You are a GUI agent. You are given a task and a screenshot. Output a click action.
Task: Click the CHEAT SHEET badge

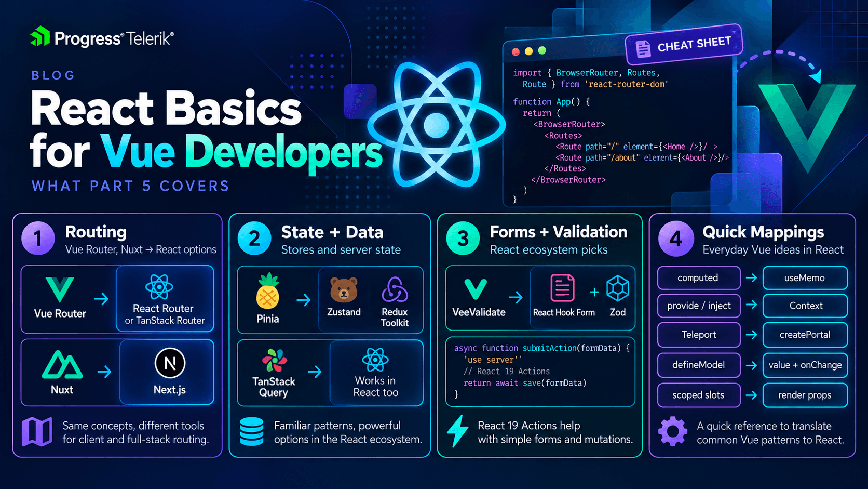(684, 46)
